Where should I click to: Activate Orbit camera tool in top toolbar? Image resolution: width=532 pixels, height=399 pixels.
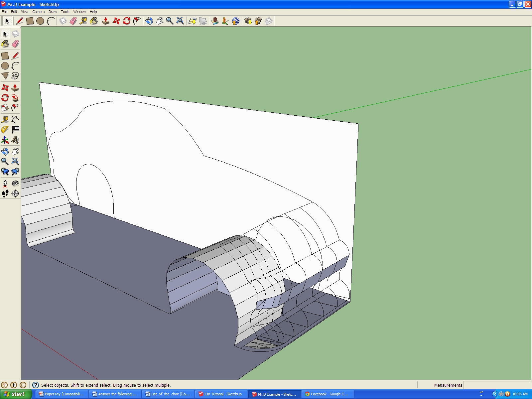pos(149,21)
